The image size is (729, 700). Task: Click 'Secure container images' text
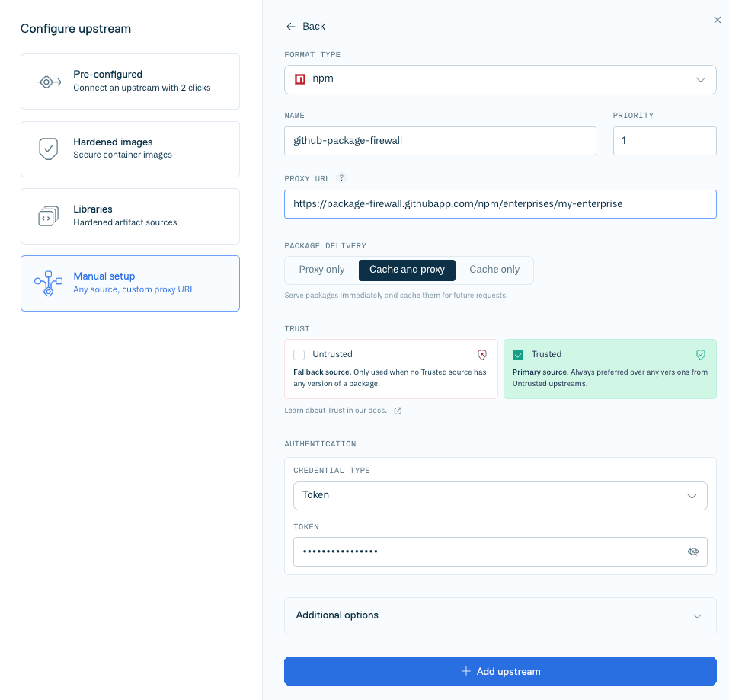[x=123, y=155]
